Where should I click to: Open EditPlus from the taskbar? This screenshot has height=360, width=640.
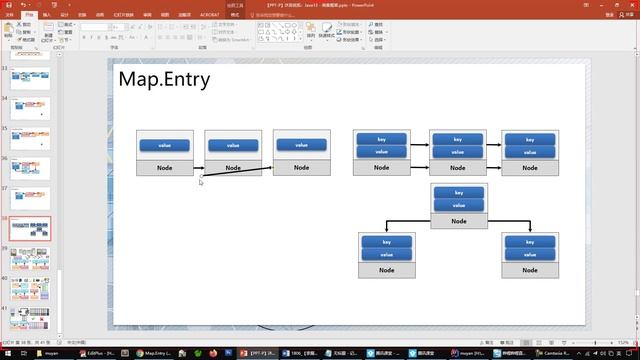(97, 353)
